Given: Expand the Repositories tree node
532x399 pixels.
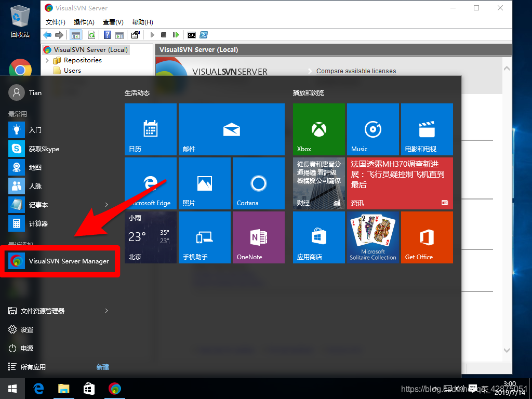Looking at the screenshot, I should [x=47, y=60].
